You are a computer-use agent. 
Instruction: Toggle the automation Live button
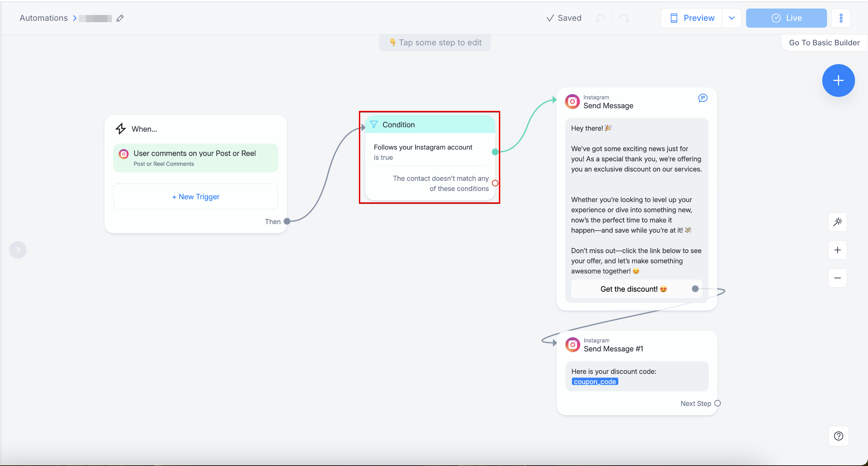pos(786,18)
